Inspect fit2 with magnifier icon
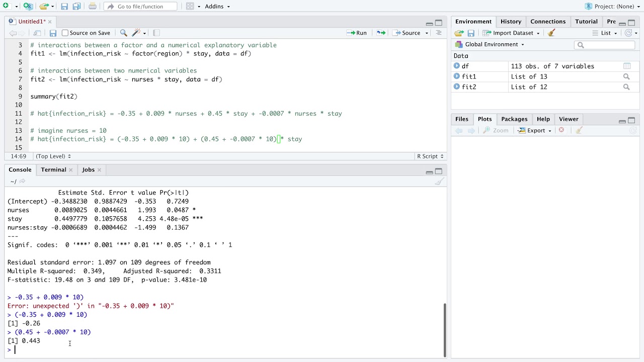This screenshot has width=644, height=362. pos(626,87)
